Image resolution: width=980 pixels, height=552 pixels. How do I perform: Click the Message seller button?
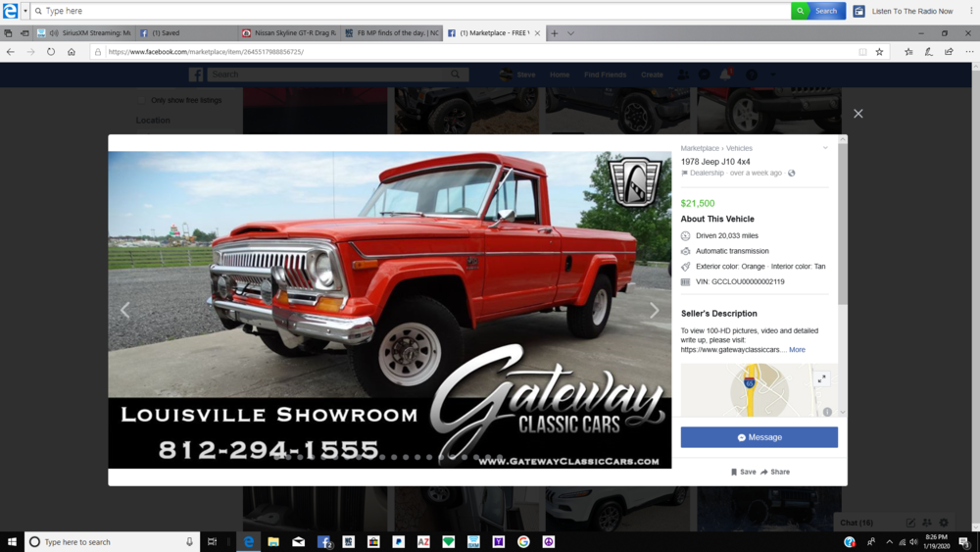(x=759, y=437)
